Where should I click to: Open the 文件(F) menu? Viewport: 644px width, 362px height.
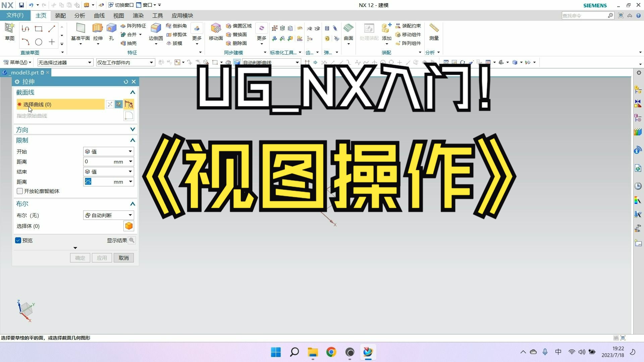click(15, 15)
